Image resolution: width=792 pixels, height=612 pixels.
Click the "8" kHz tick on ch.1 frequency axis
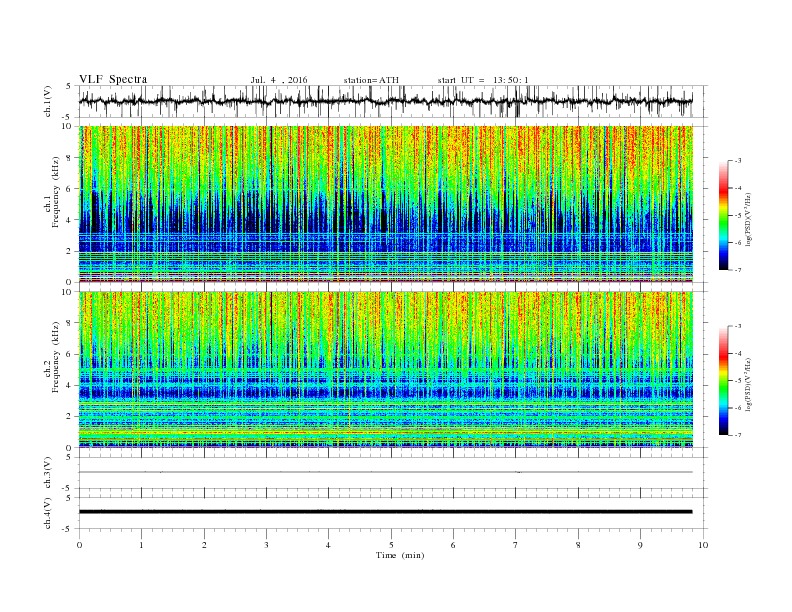coord(70,158)
